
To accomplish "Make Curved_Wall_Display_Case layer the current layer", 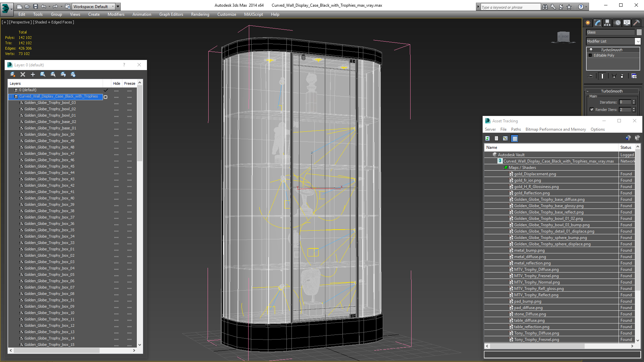I will [106, 97].
